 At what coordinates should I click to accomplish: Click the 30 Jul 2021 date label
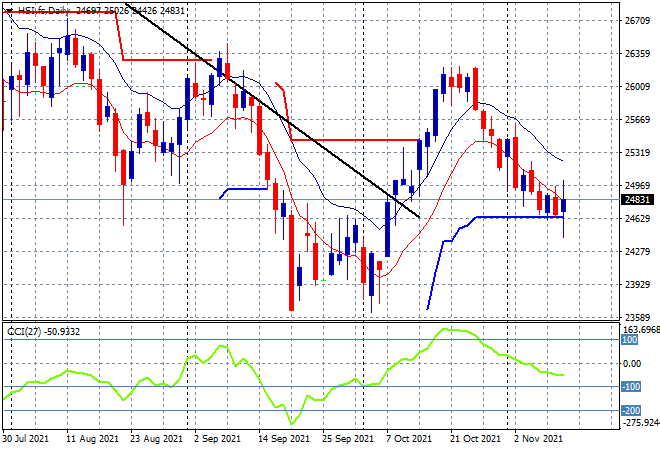[26, 439]
